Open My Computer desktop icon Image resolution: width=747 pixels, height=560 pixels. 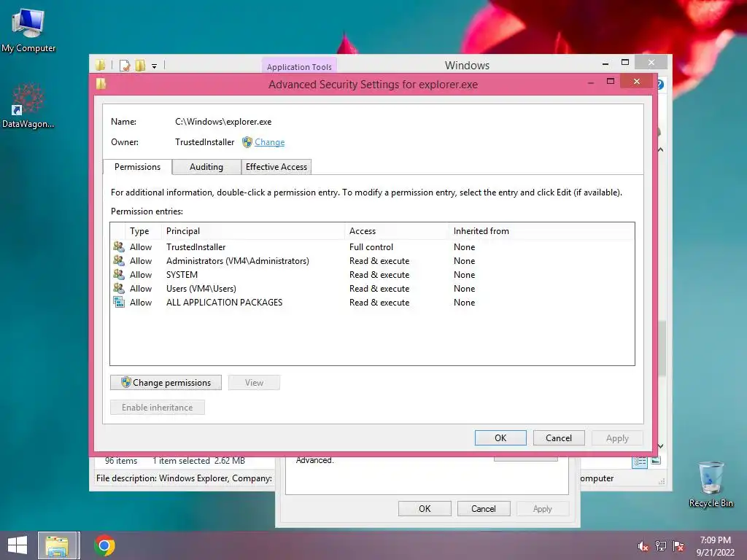point(28,31)
